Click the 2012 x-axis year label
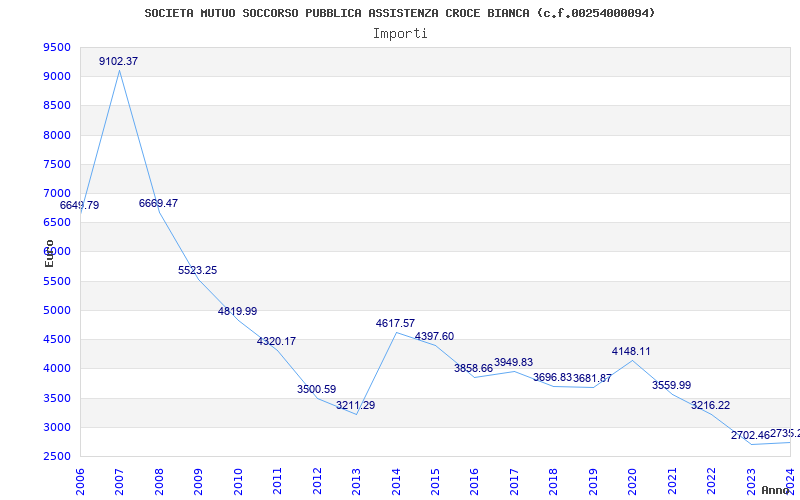 [317, 481]
